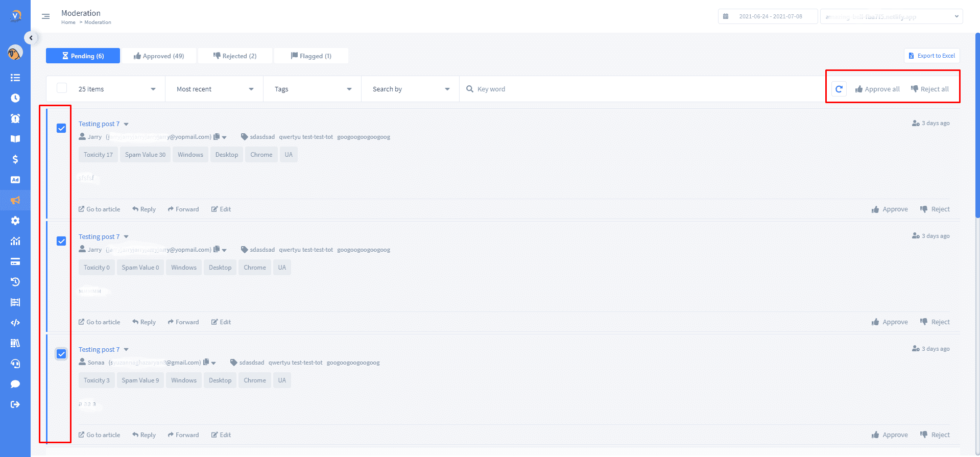Select the megaphone sidebar icon
980x457 pixels.
pyautogui.click(x=15, y=200)
